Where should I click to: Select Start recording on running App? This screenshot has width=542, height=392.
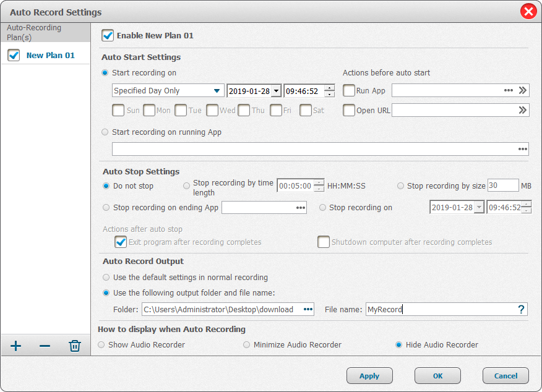click(x=105, y=132)
